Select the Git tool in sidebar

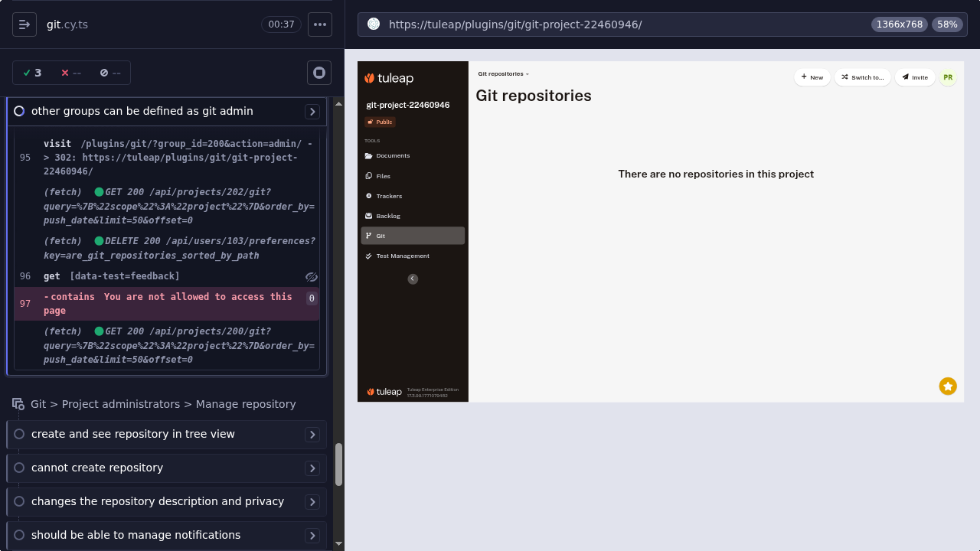coord(381,236)
